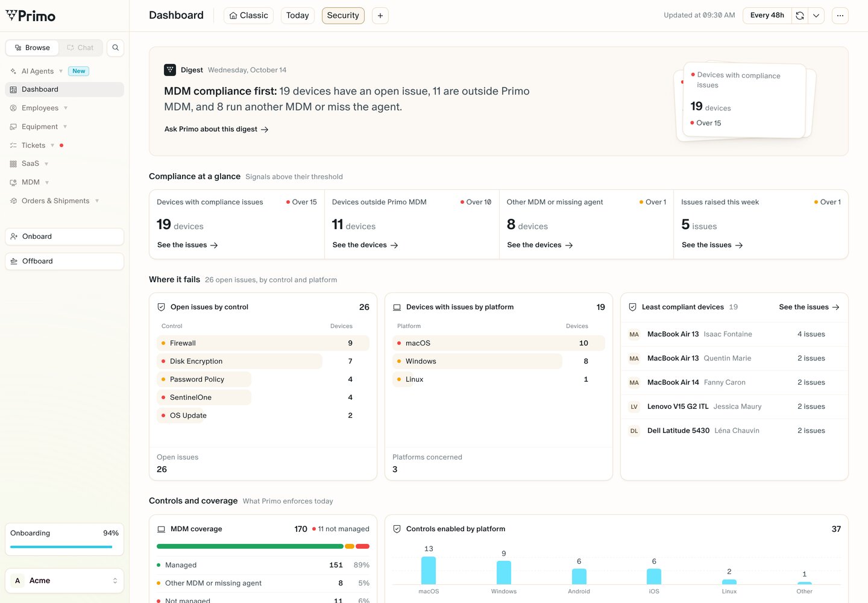Open the Disk Encryption control row

[263, 361]
